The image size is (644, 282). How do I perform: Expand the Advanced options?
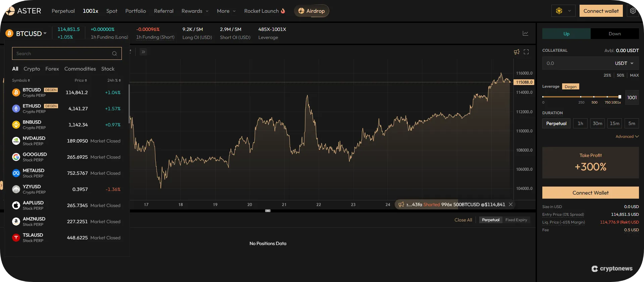pos(627,136)
